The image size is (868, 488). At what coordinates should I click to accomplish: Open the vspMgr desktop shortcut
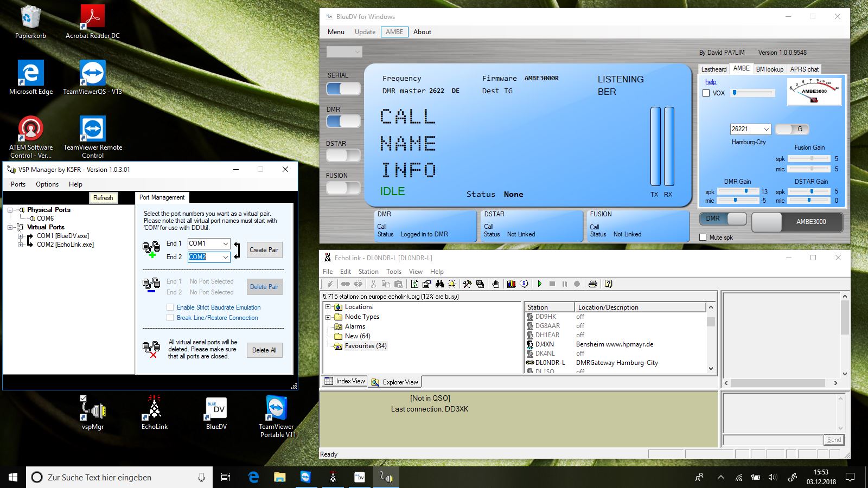[x=93, y=413]
